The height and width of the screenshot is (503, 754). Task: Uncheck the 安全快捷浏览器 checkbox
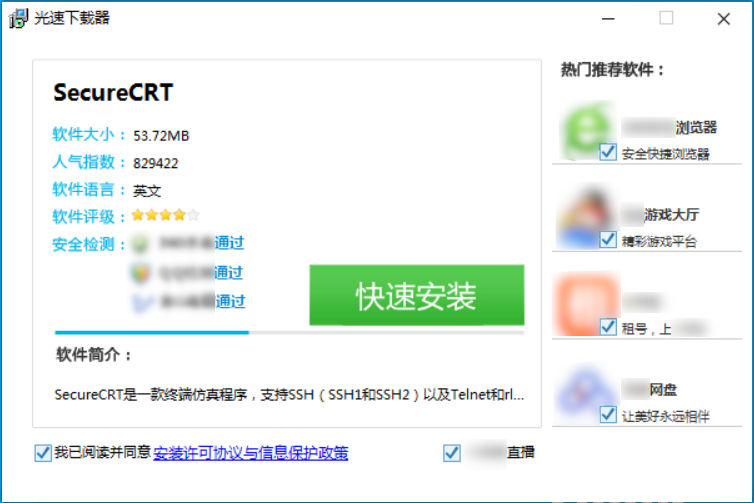pos(608,152)
